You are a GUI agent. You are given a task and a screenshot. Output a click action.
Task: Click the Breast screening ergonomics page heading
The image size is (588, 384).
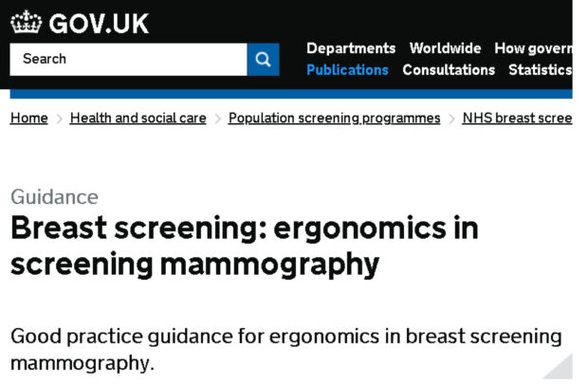(245, 246)
